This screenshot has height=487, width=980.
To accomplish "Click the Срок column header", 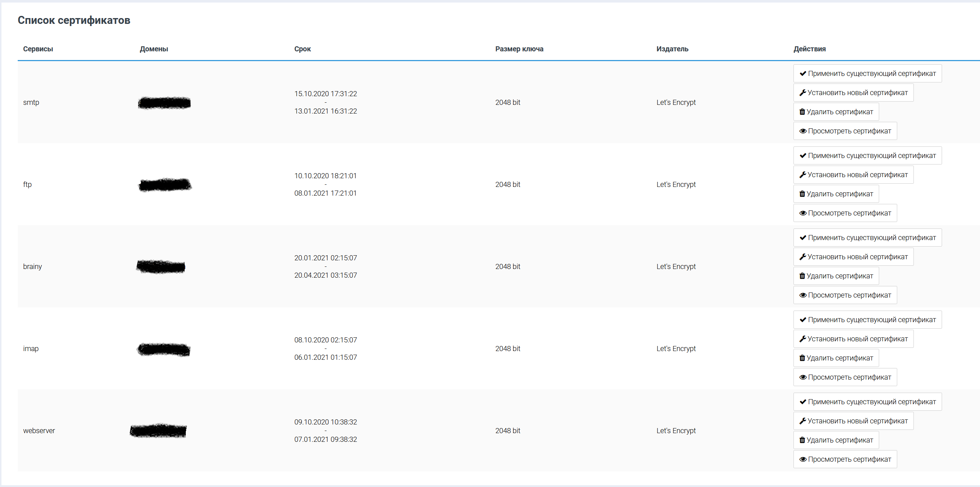I will (303, 49).
